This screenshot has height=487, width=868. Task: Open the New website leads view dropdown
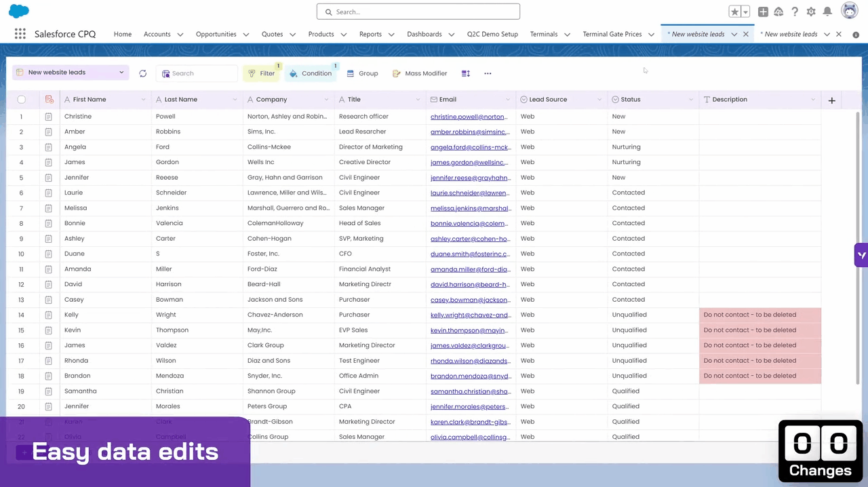(x=71, y=73)
